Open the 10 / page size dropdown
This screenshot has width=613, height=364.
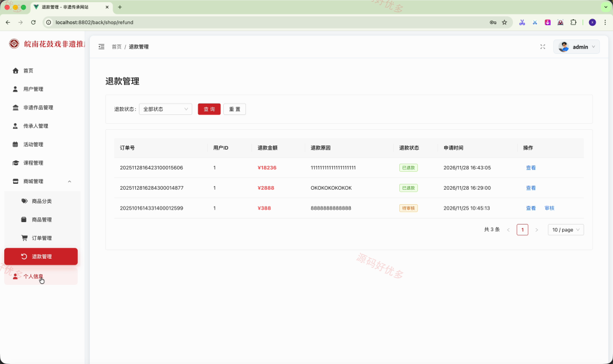(x=566, y=230)
